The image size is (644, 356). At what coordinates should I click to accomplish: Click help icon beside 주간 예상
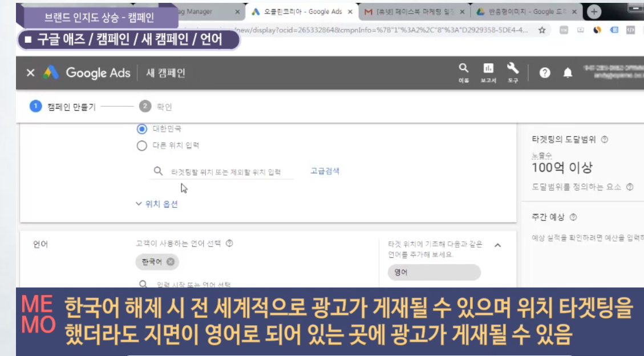(x=573, y=217)
